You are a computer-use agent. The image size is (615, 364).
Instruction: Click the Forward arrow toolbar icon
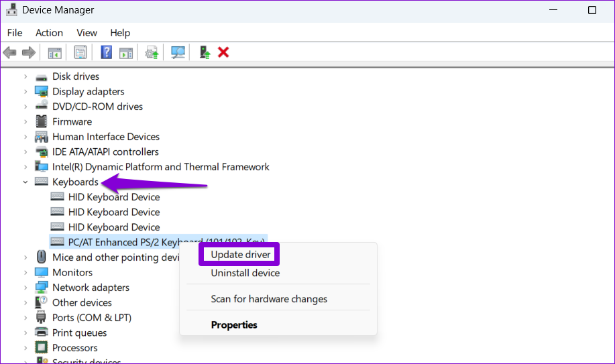(29, 52)
